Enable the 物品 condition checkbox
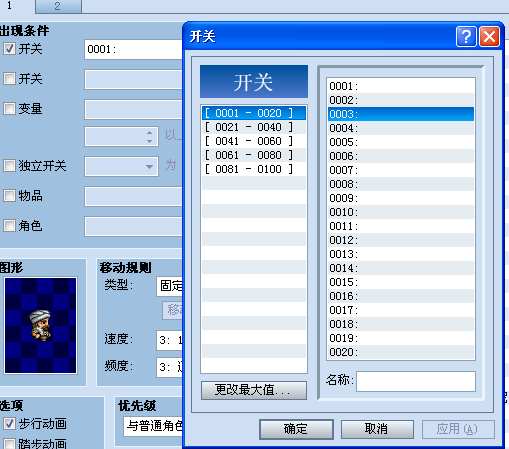 [x=9, y=196]
